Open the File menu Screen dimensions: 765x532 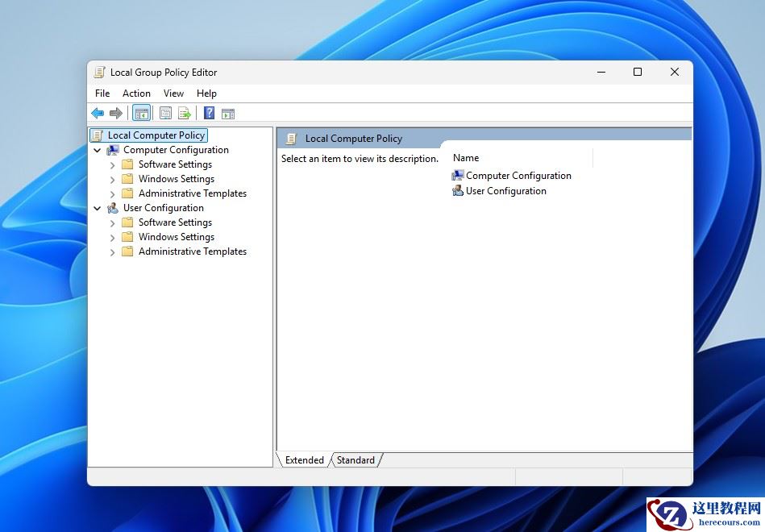tap(102, 94)
